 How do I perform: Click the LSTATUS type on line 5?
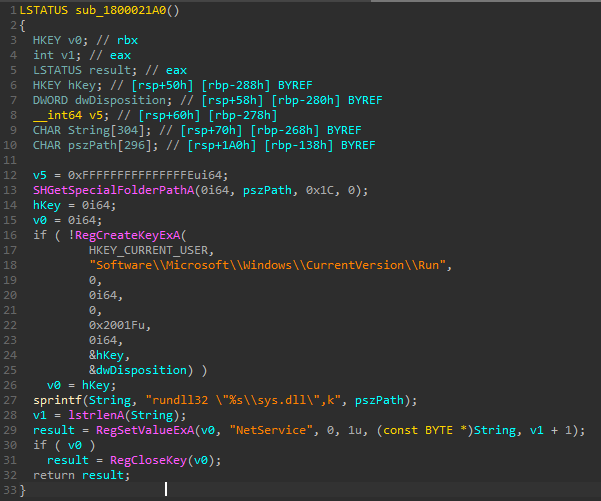point(57,70)
